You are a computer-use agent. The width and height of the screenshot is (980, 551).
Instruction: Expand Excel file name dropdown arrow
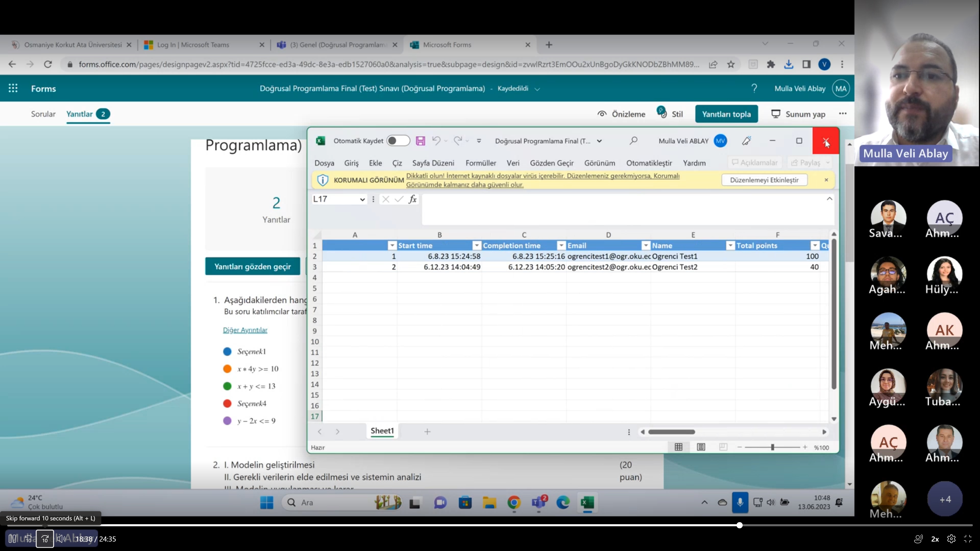click(x=599, y=141)
